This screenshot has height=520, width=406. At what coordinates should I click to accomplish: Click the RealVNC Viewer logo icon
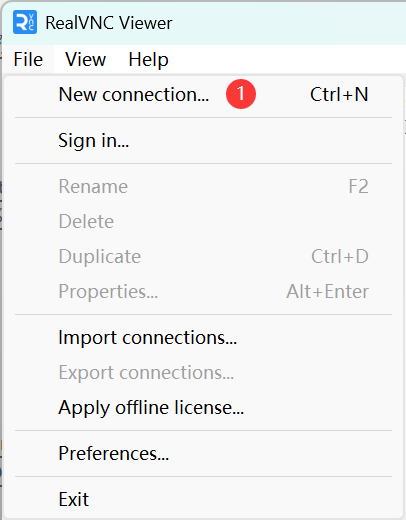25,22
